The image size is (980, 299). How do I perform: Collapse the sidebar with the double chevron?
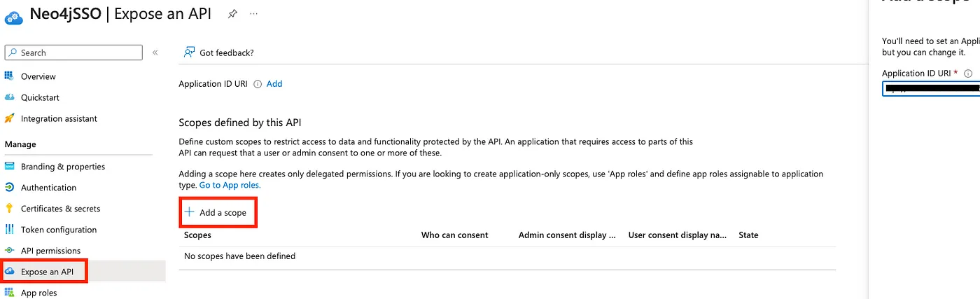(155, 53)
